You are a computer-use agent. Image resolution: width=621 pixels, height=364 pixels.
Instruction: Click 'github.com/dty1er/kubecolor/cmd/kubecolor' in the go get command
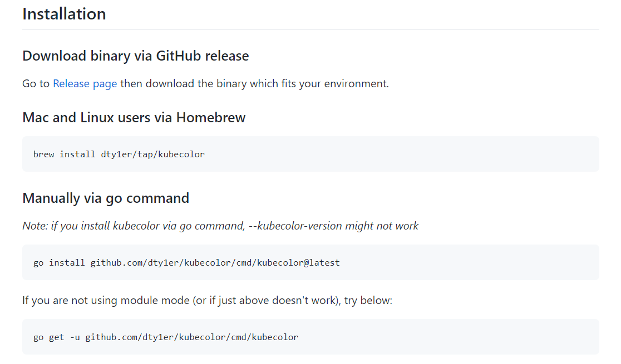[x=191, y=337]
